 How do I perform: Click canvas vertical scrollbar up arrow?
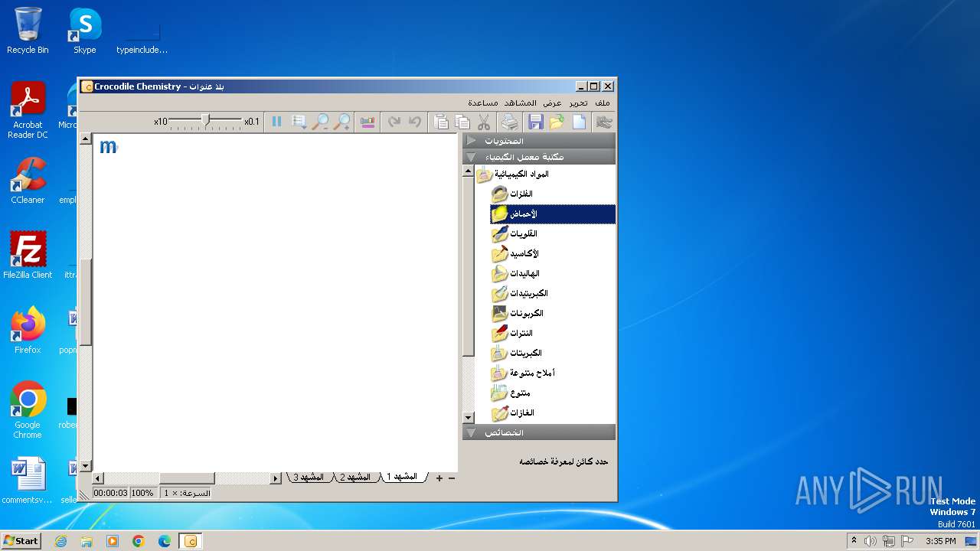86,140
